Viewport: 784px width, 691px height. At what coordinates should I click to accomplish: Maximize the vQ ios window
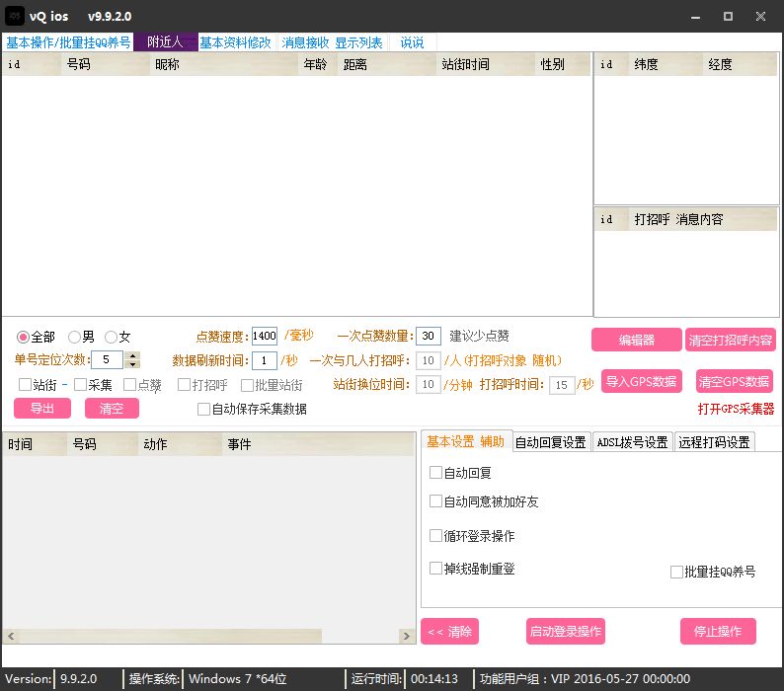tap(728, 17)
